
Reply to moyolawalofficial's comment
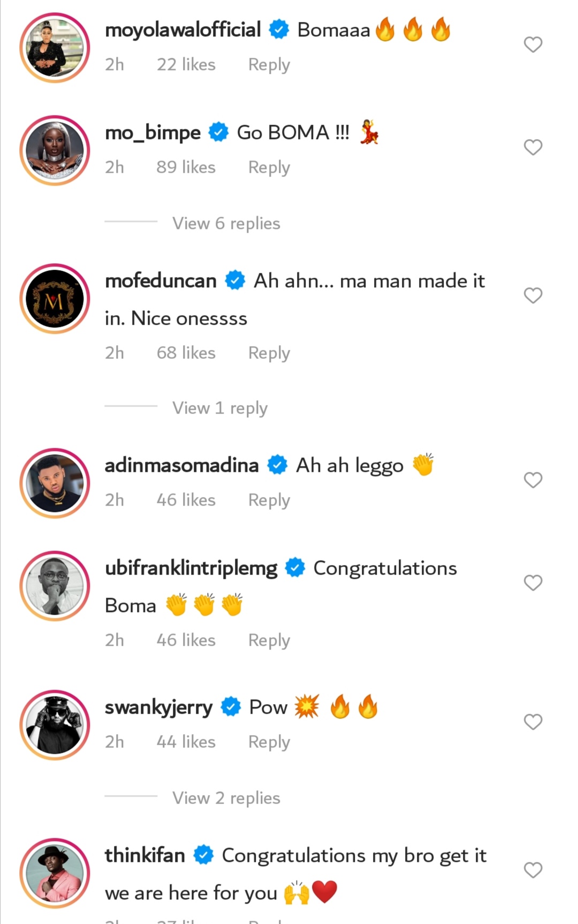coord(269,65)
